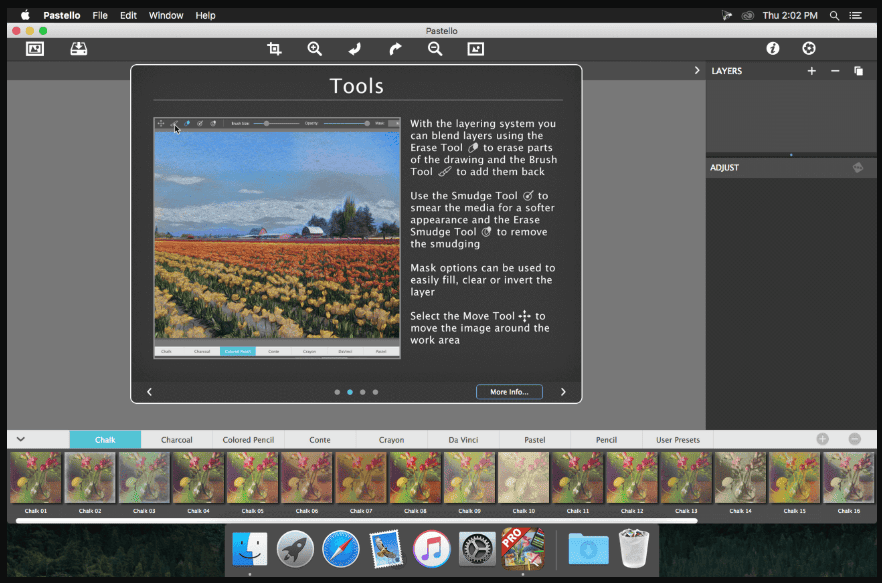This screenshot has width=882, height=583.
Task: Click the open image icon in toolbar
Action: 35,49
